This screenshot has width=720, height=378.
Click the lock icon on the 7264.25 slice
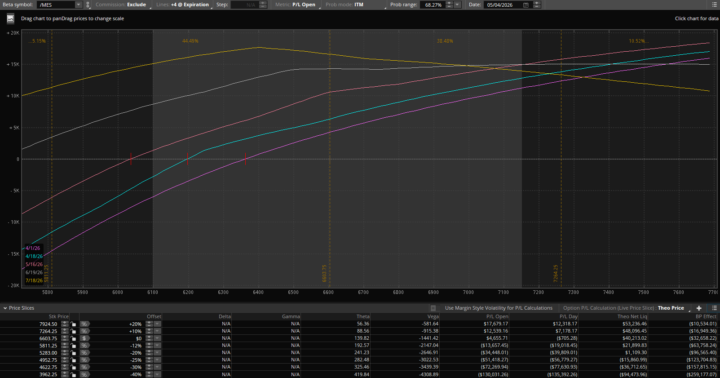pos(73,331)
